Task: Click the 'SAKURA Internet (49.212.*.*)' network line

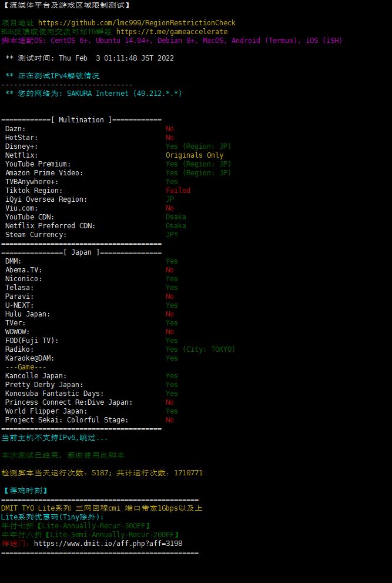Action: coord(93,94)
